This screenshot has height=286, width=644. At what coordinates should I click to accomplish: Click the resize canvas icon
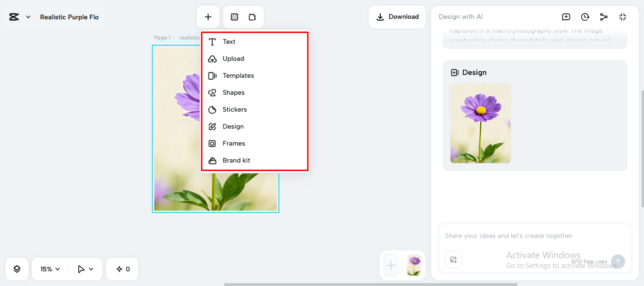pos(252,16)
